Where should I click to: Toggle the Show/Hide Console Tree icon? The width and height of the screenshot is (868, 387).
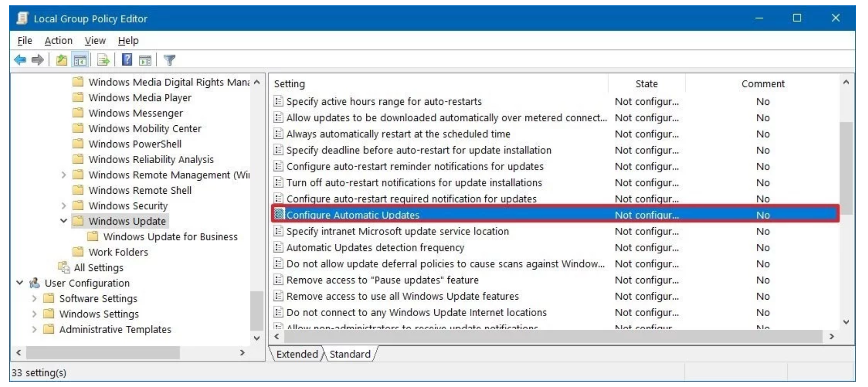pos(80,60)
